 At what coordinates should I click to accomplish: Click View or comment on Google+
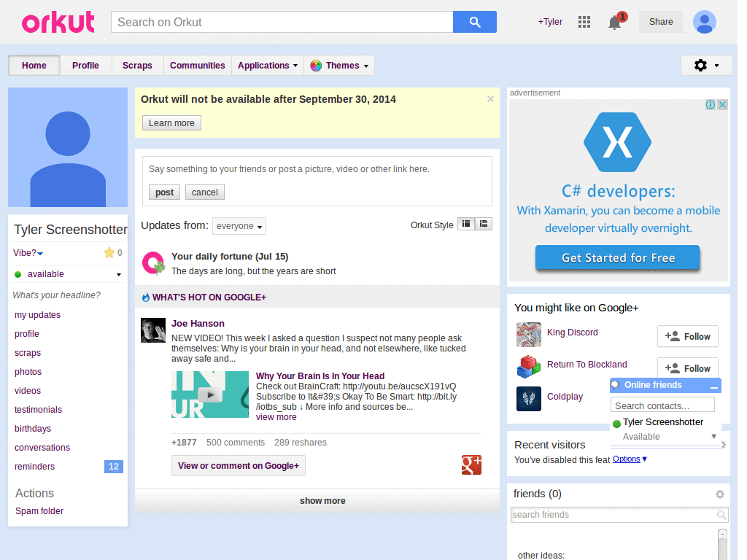click(239, 466)
